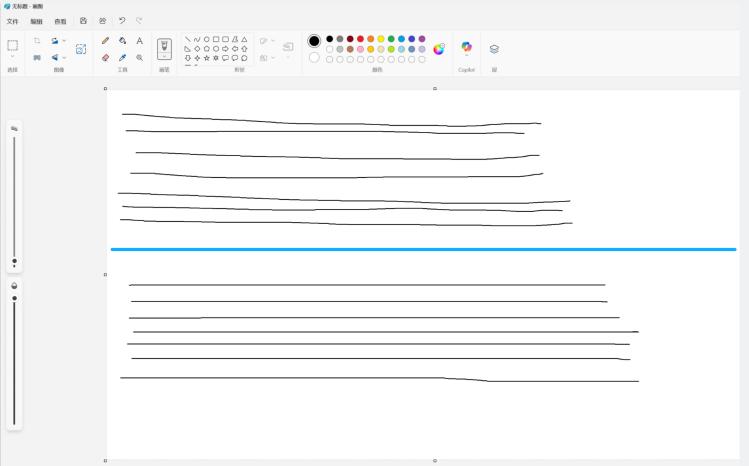
Task: Select the Magnifier zoom tool
Action: click(139, 58)
